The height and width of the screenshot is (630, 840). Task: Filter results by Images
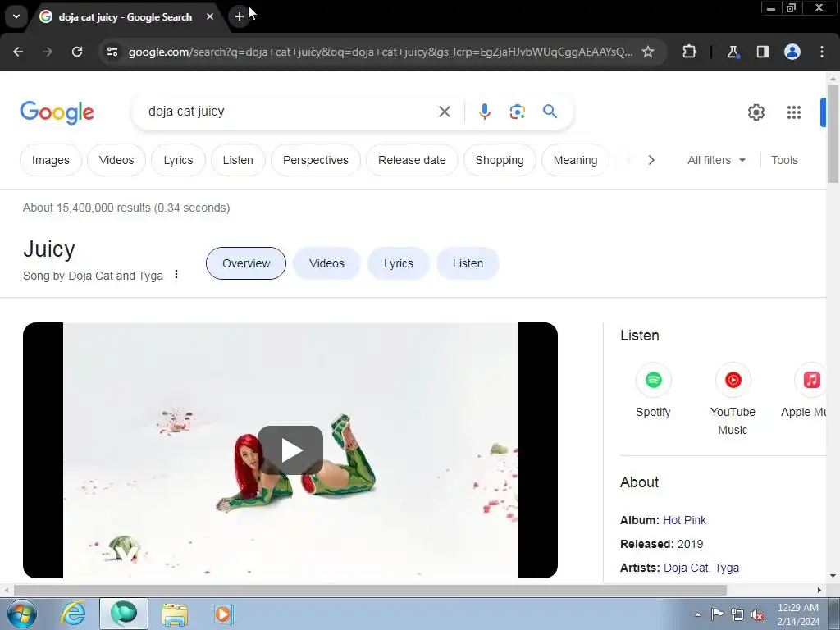50,160
